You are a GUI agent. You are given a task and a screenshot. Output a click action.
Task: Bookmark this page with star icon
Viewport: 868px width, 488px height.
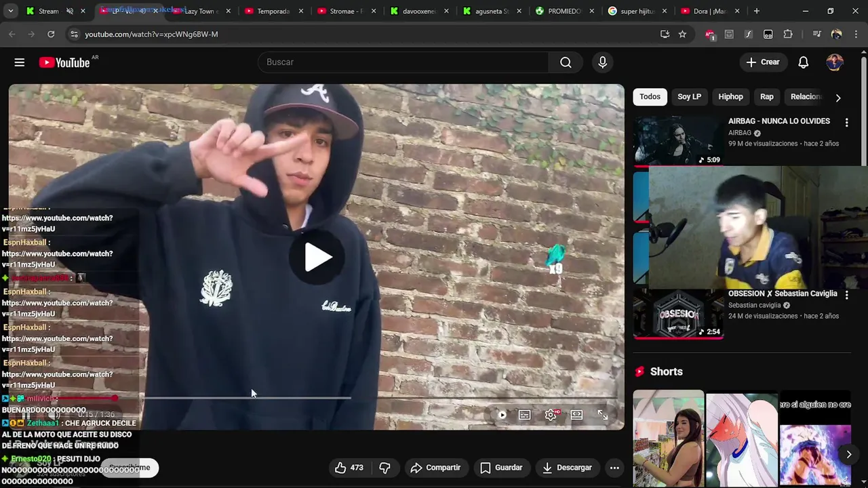click(x=682, y=34)
